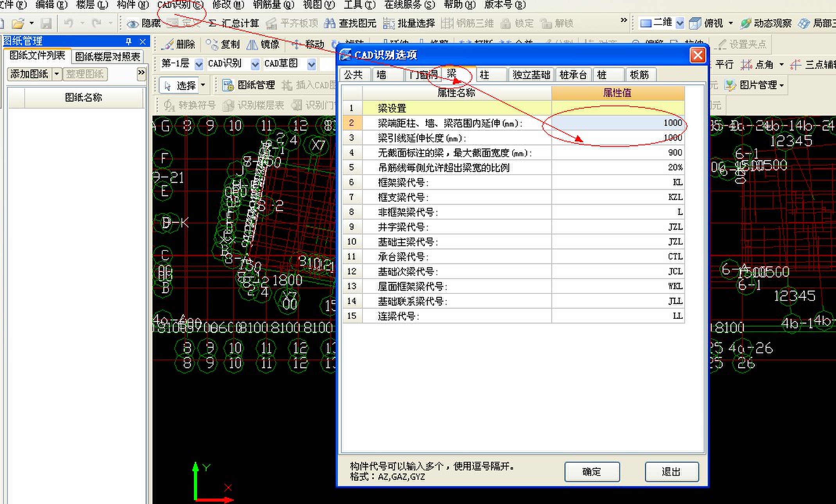Open the 点角 dropdown arrow
836x504 pixels.
tap(781, 64)
